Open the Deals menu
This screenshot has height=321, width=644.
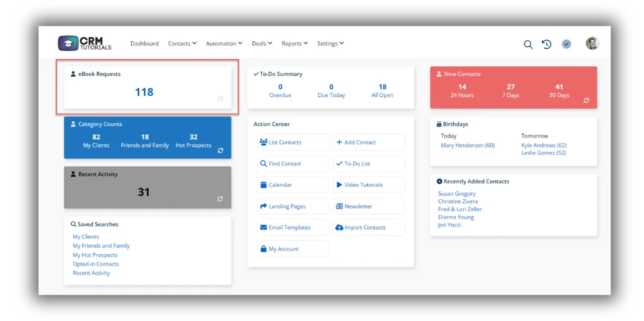[262, 44]
